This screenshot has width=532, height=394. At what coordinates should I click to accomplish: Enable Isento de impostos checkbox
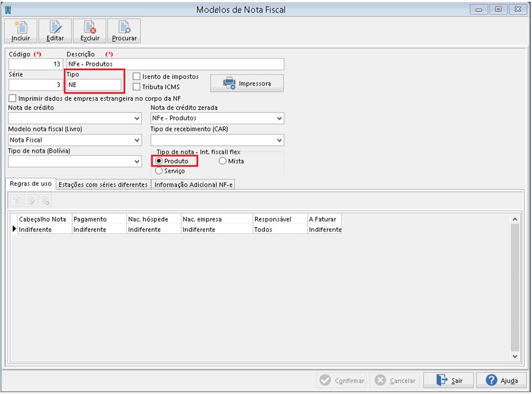coord(137,76)
